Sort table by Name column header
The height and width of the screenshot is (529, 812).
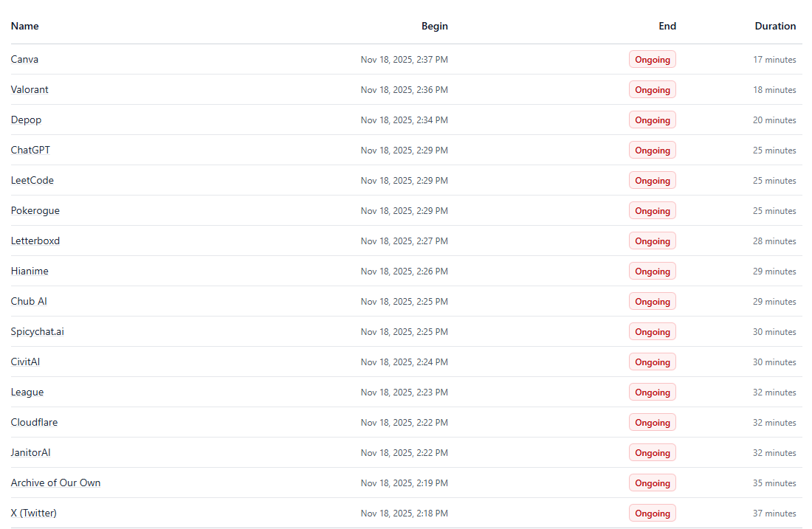[x=25, y=26]
